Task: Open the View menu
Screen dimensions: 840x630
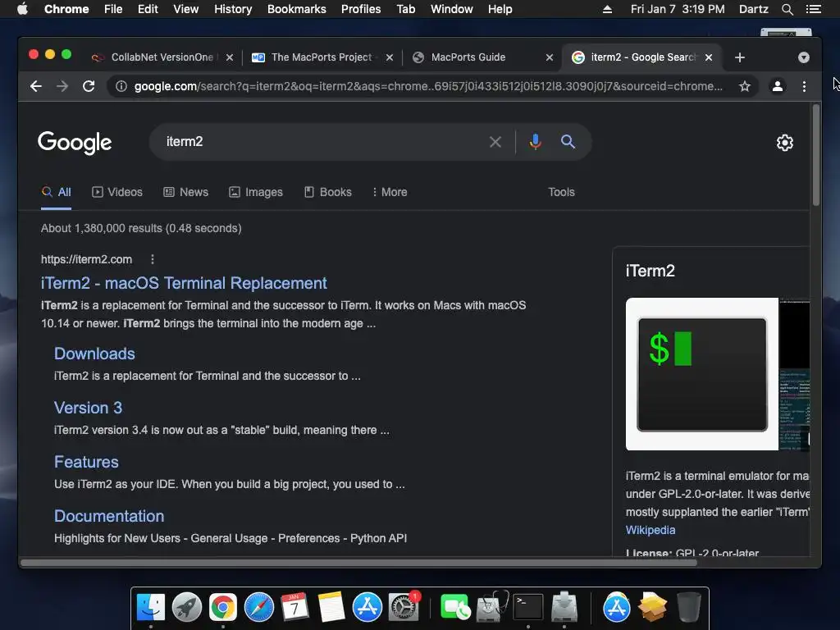Action: 186,9
